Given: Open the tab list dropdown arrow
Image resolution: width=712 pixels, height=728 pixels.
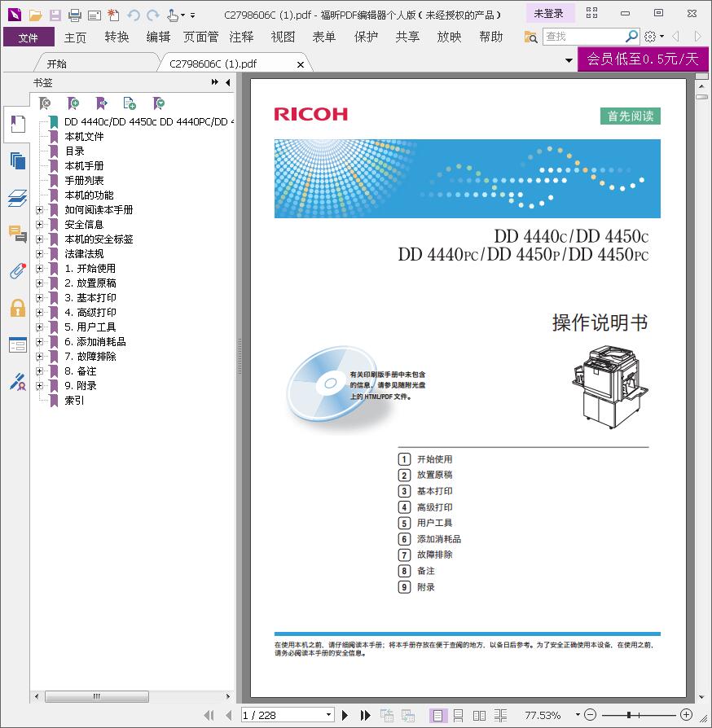Looking at the screenshot, I should pyautogui.click(x=569, y=60).
